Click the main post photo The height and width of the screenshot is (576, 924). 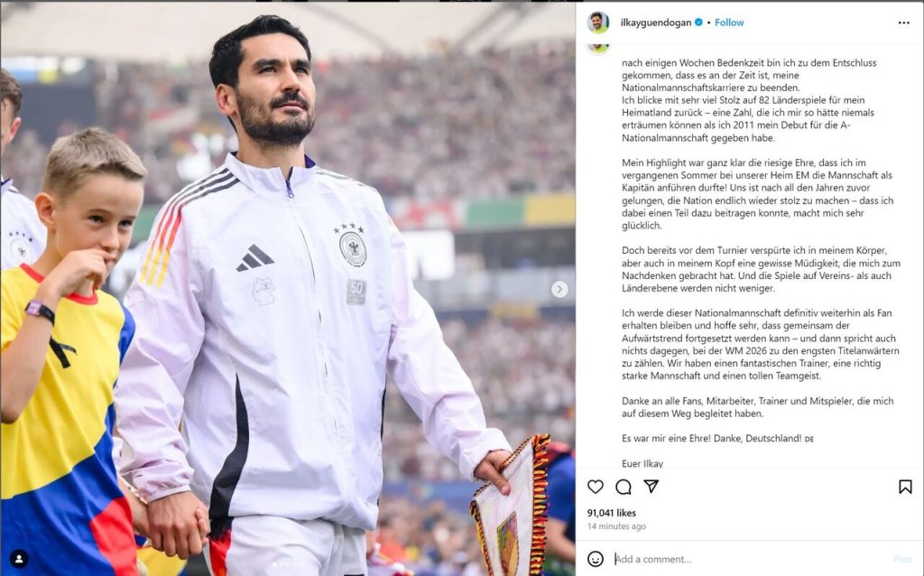[288, 288]
